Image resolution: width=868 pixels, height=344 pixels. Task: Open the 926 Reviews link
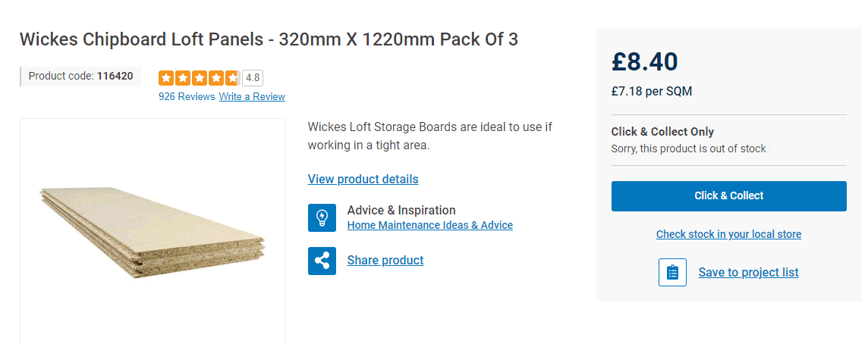pyautogui.click(x=187, y=96)
